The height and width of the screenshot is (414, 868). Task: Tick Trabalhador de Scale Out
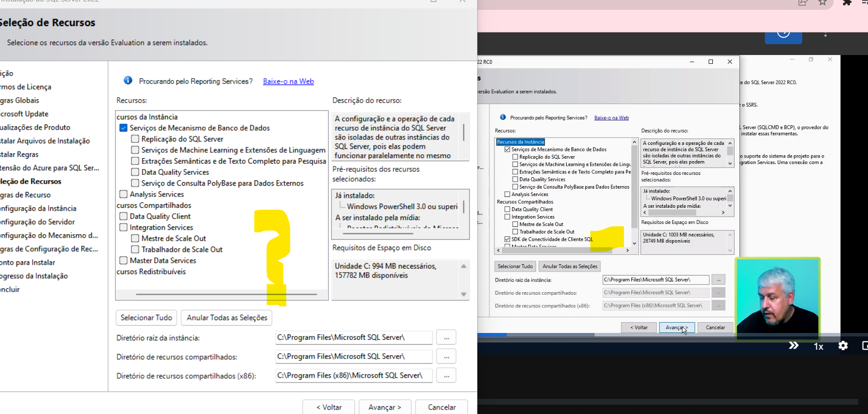coord(135,249)
